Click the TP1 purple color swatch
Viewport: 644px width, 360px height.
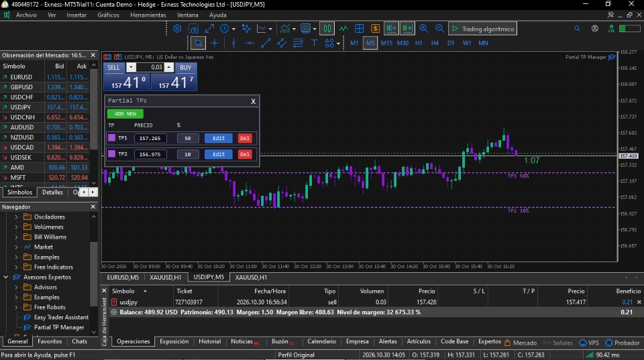[111, 138]
